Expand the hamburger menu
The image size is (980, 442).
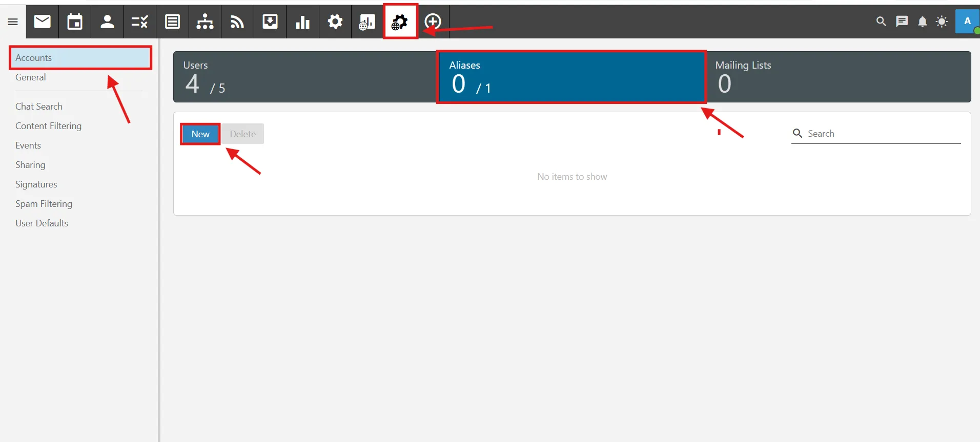[x=13, y=22]
